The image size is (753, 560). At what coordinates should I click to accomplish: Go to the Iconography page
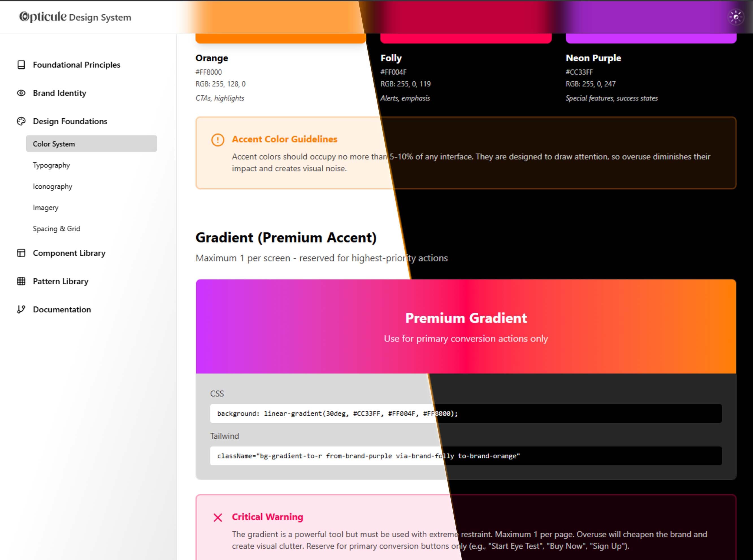pyautogui.click(x=53, y=186)
